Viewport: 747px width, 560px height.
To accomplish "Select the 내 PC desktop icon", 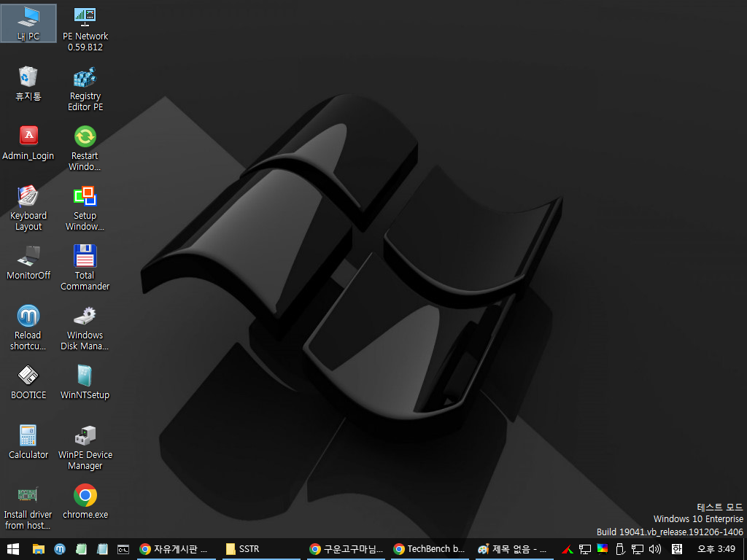I will tap(28, 23).
